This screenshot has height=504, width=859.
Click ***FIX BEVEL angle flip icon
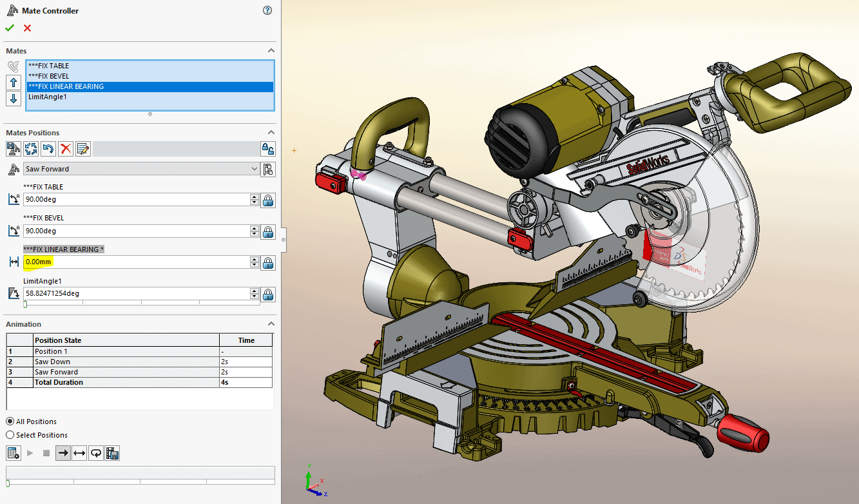(x=14, y=231)
